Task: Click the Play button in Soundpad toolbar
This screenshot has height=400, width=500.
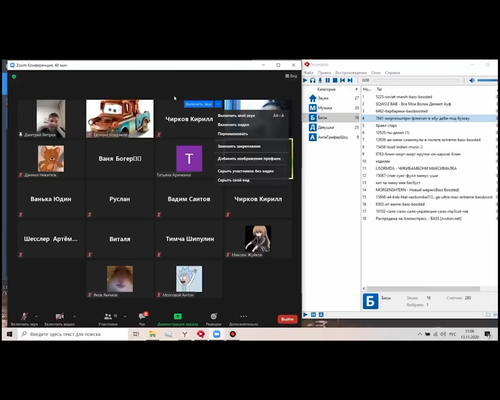Action: (x=305, y=80)
